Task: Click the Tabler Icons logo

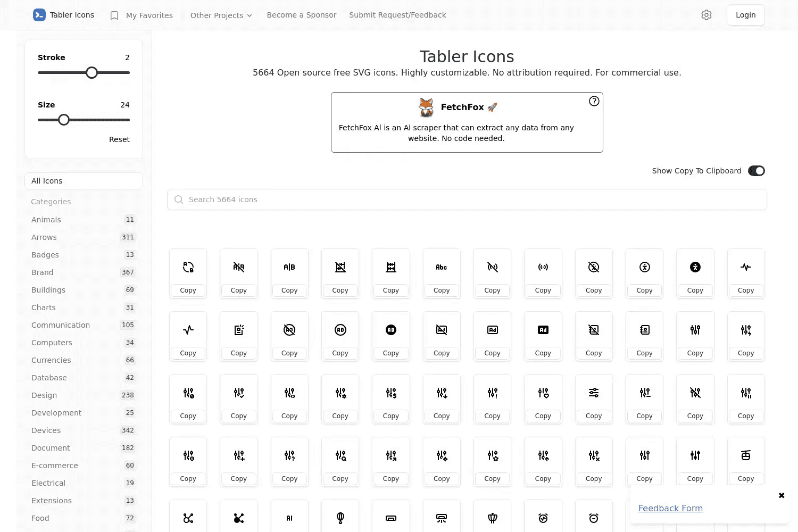Action: pyautogui.click(x=63, y=15)
